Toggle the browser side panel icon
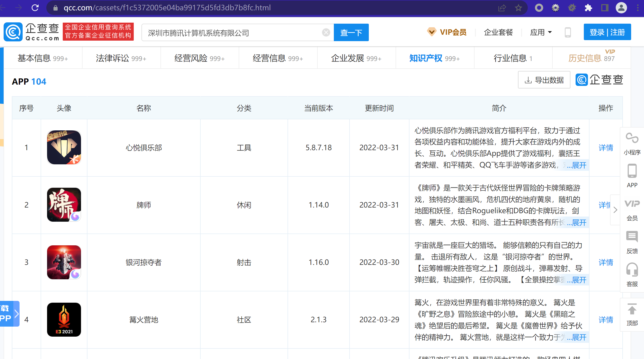The image size is (644, 359). [605, 8]
